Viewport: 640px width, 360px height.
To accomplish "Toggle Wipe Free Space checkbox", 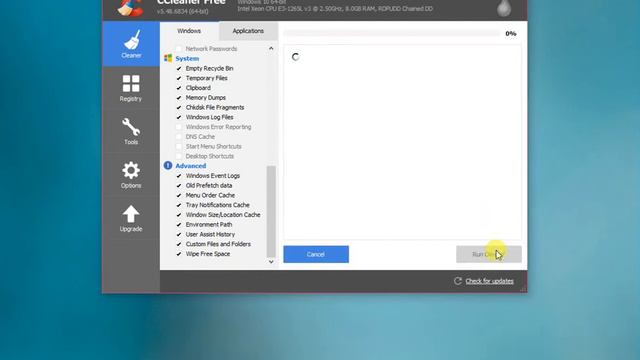I will tap(179, 254).
